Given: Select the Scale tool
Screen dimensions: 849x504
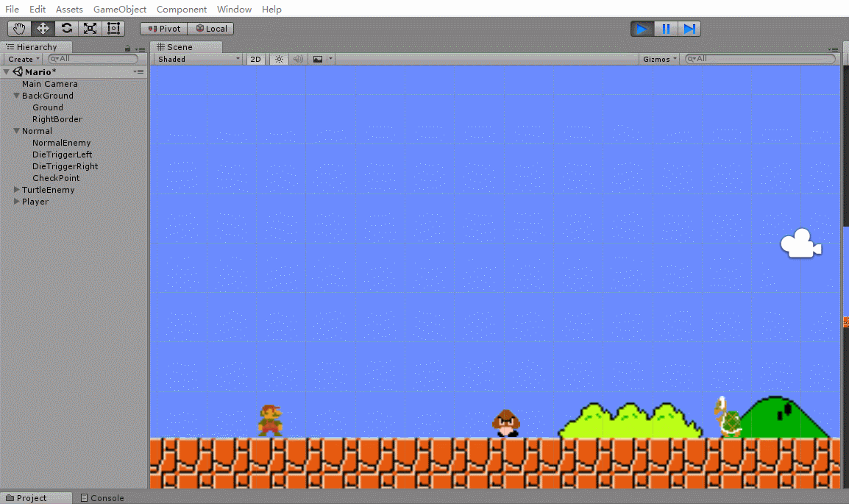Looking at the screenshot, I should (90, 29).
